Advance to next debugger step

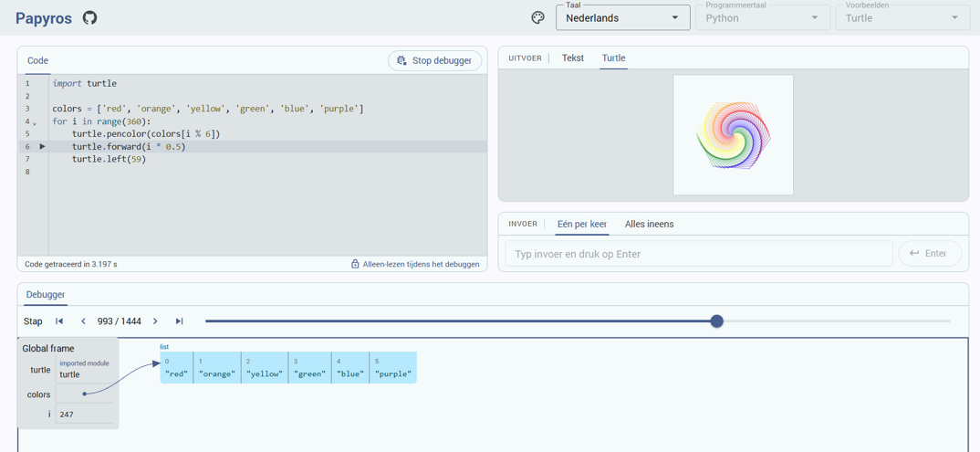pyautogui.click(x=156, y=321)
